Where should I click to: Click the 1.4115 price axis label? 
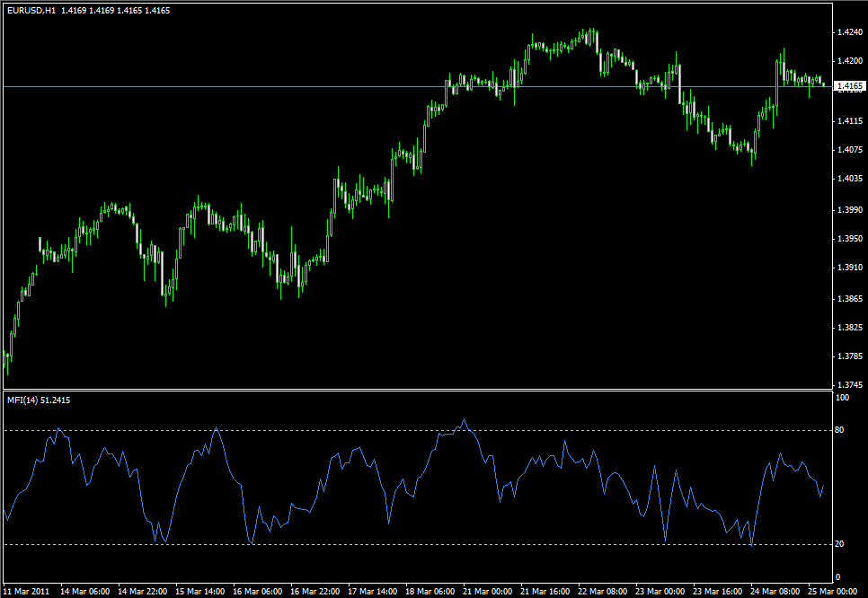pyautogui.click(x=850, y=120)
